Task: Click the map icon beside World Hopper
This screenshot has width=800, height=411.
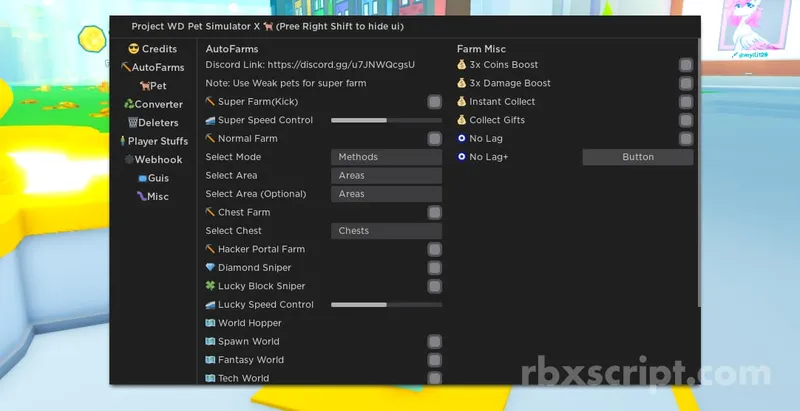Action: tap(210, 323)
